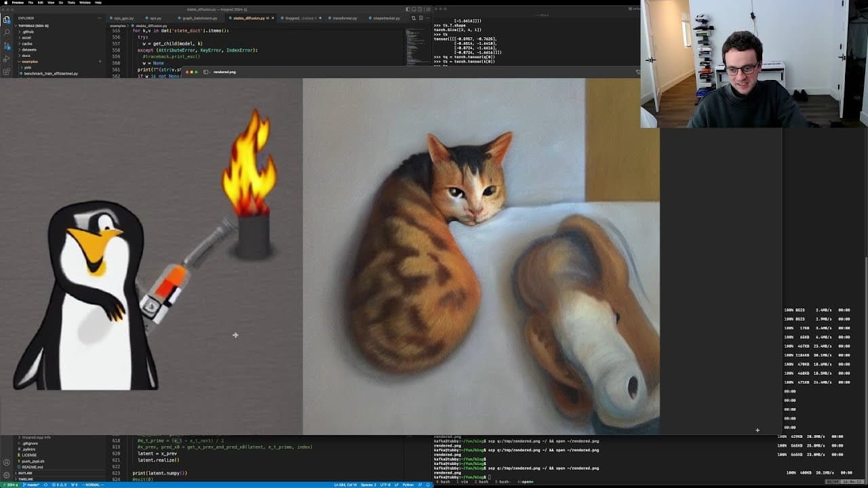Open the Manage gear menu
Screen dimensions: 868x488
[7, 474]
